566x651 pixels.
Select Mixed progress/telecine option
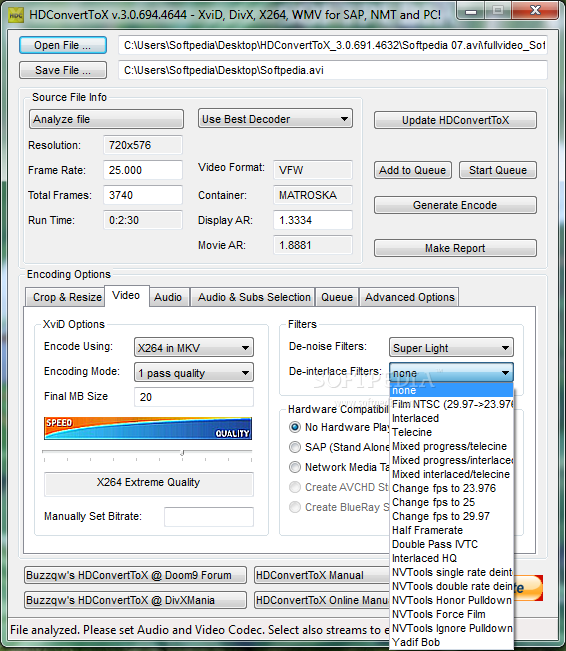(x=452, y=446)
